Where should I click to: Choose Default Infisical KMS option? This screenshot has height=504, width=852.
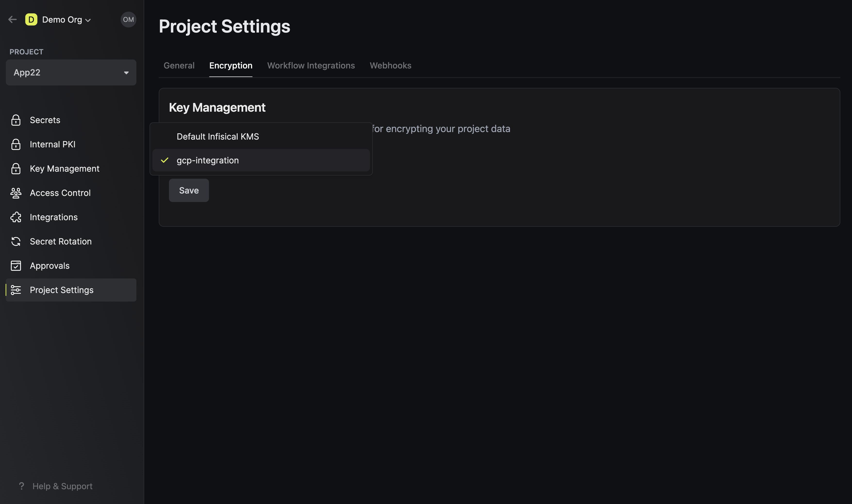(x=261, y=136)
